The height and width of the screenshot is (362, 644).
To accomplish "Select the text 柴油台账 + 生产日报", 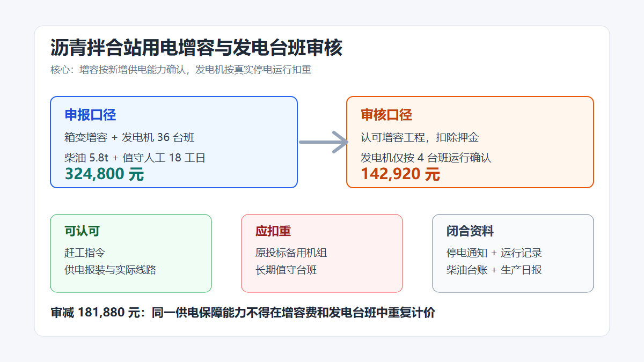I will coord(494,270).
